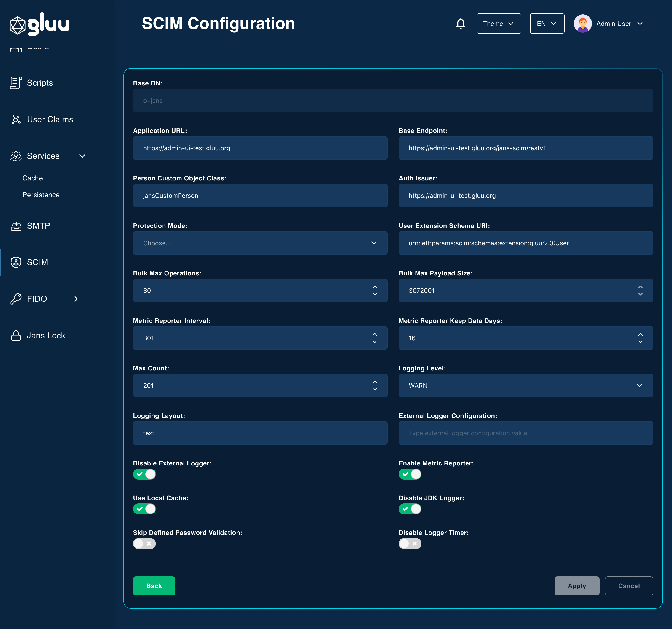Screen dimensions: 672x629
Task: Increase Bulk Max Payload Size
Action: 640,287
